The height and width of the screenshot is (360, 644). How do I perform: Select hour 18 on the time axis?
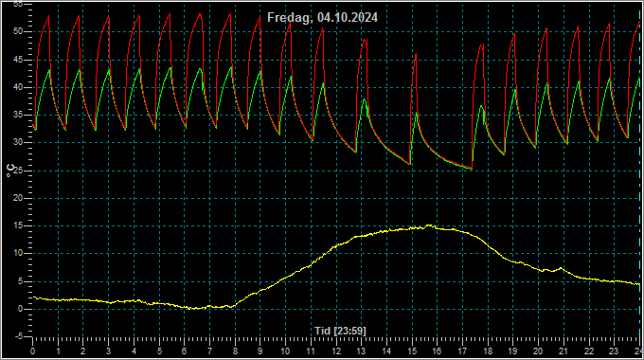coord(488,351)
